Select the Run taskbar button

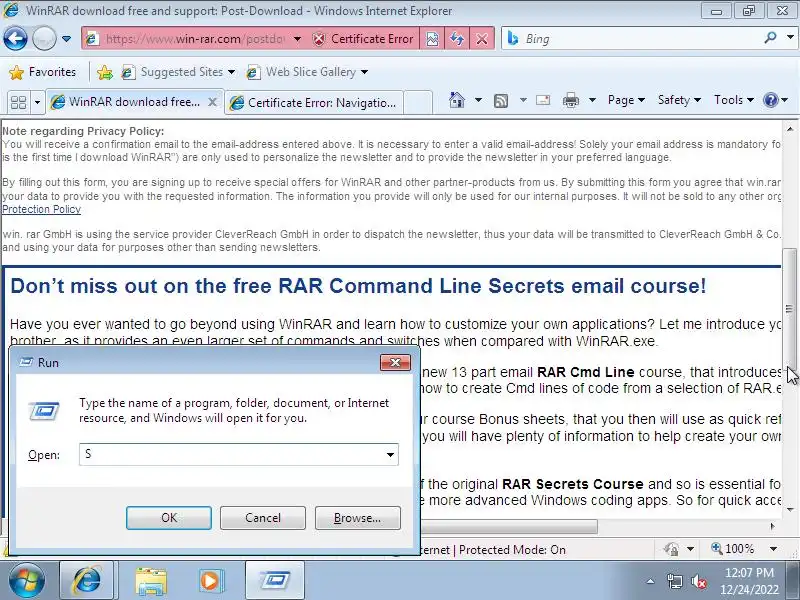pyautogui.click(x=275, y=581)
